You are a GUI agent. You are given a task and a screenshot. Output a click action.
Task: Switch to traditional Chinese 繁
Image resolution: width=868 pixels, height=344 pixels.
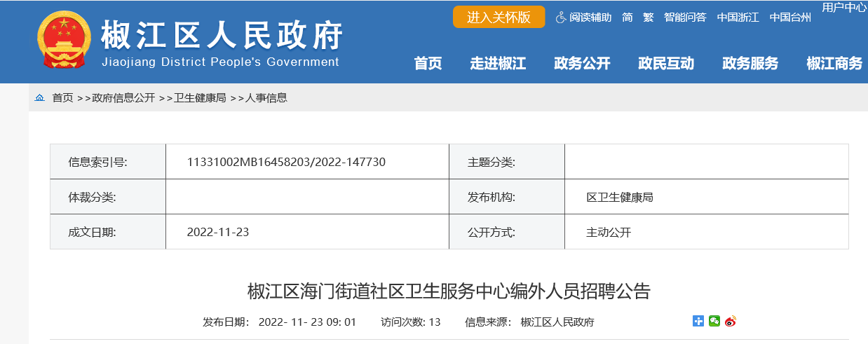coord(648,18)
